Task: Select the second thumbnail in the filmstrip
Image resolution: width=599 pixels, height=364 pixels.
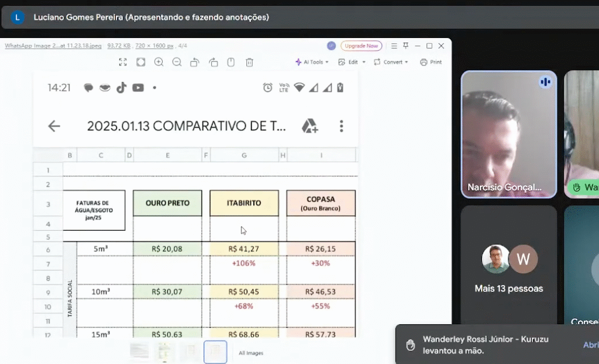Action: coord(164,351)
